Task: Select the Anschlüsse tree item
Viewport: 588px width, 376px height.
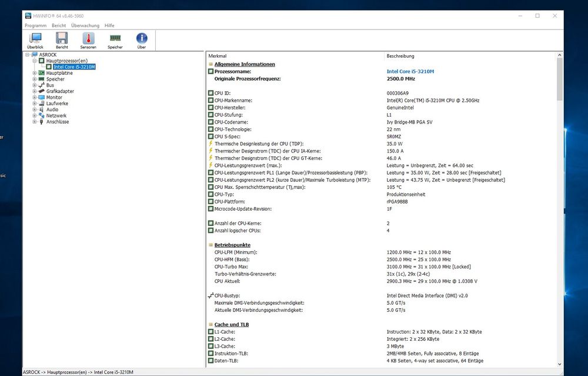Action: (58, 122)
